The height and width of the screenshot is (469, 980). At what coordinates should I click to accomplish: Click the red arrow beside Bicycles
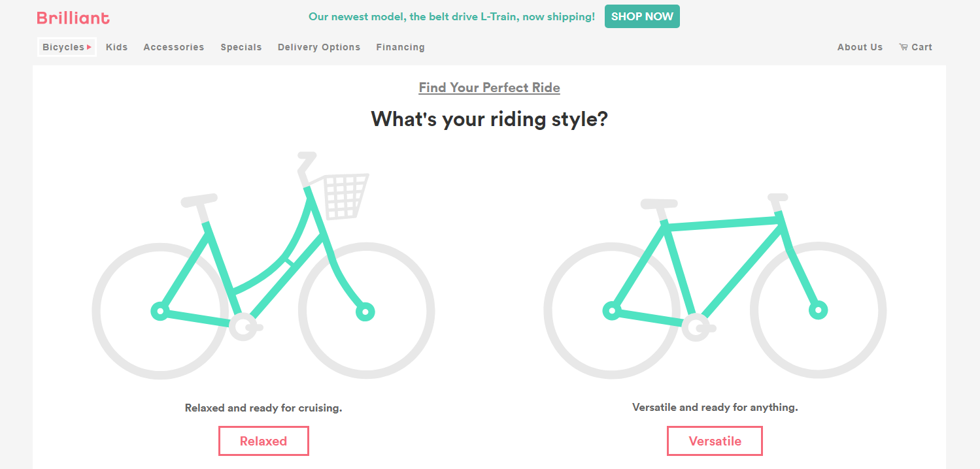[89, 47]
